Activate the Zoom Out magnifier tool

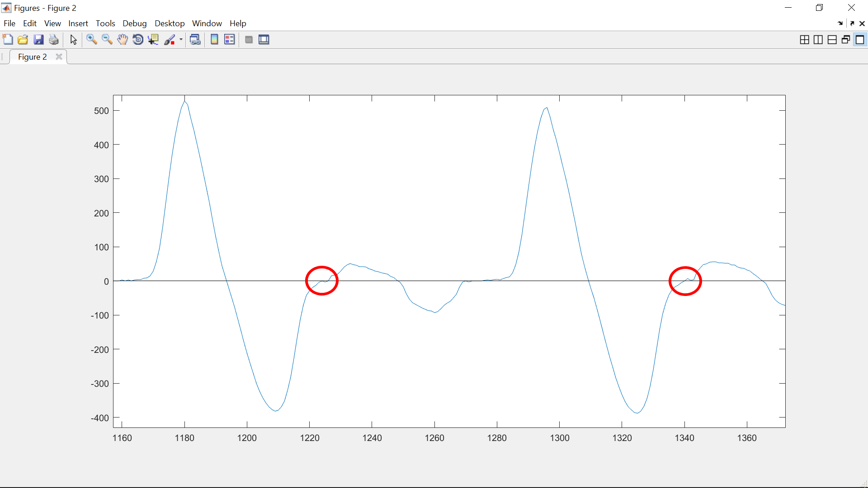pos(107,40)
